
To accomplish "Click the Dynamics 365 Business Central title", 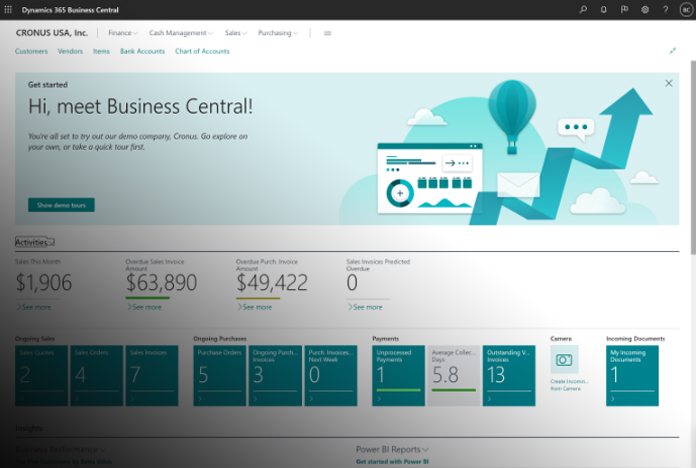I will pos(70,10).
